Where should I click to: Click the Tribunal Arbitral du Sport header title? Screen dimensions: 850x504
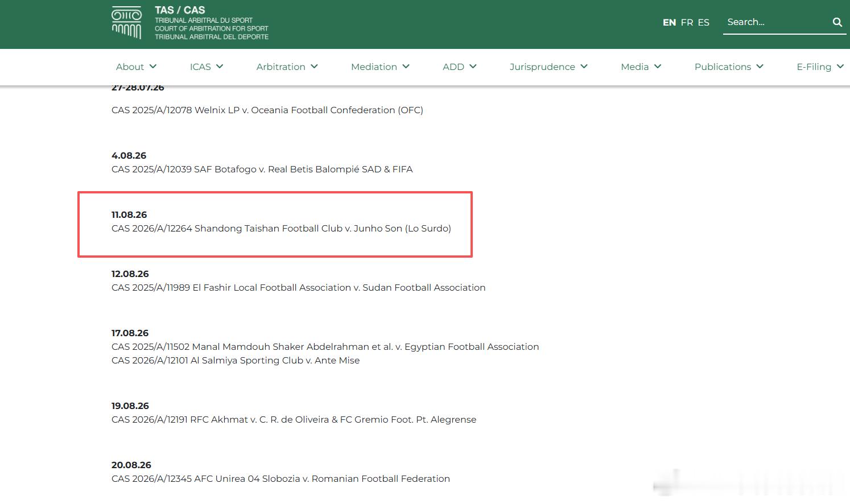click(x=204, y=20)
